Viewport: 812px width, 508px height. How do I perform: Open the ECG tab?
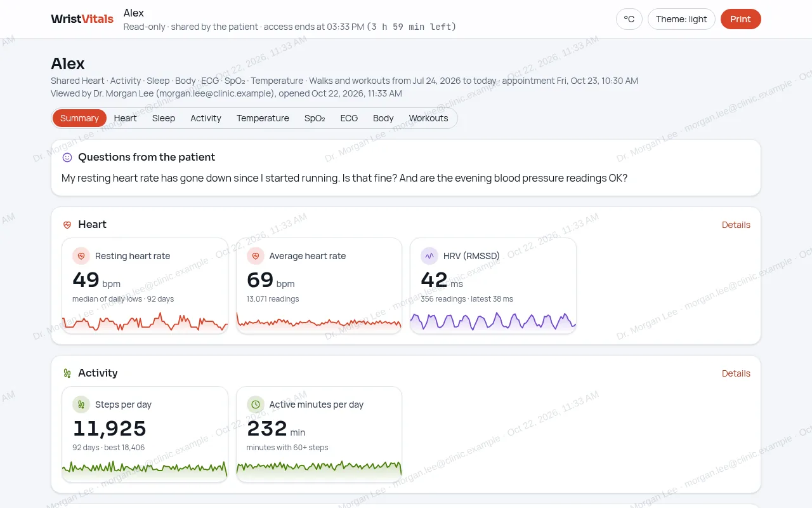pyautogui.click(x=349, y=118)
